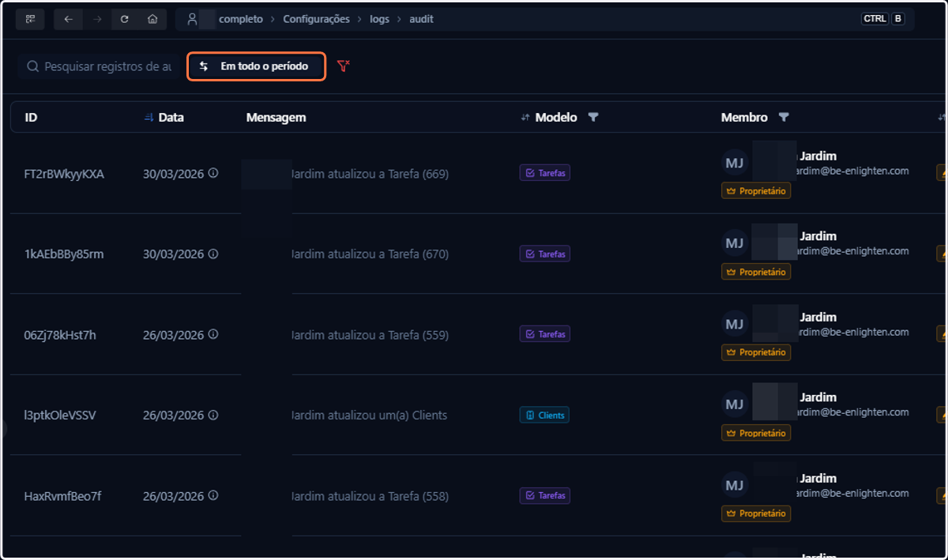Click the ID column header

(31, 118)
